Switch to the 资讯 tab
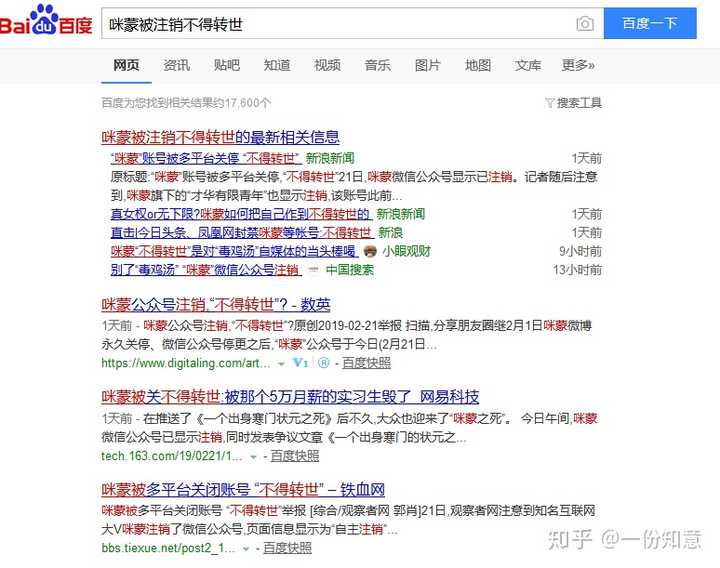720x568 pixels. [176, 65]
